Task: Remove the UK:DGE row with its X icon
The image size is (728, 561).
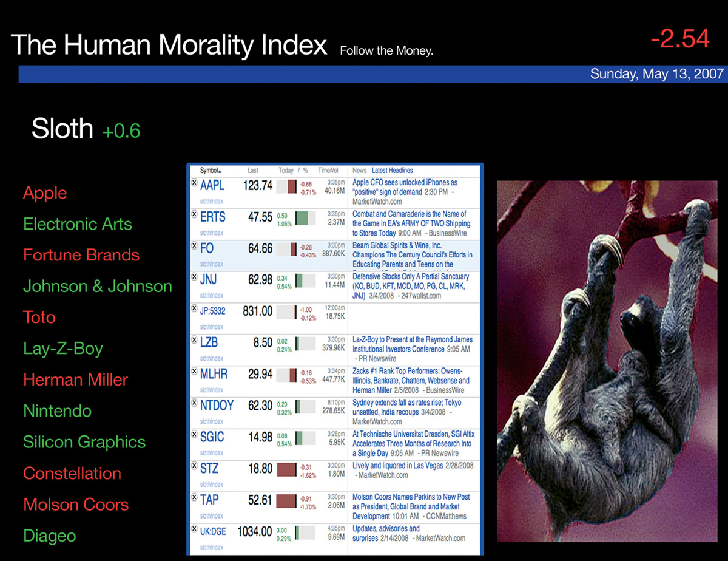Action: 194,528
